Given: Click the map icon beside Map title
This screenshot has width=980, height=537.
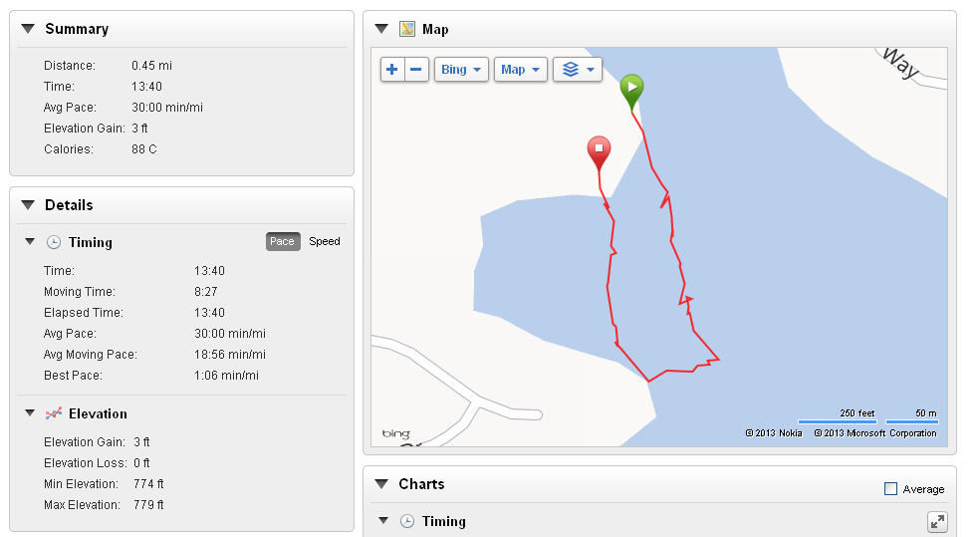Looking at the screenshot, I should click(407, 29).
